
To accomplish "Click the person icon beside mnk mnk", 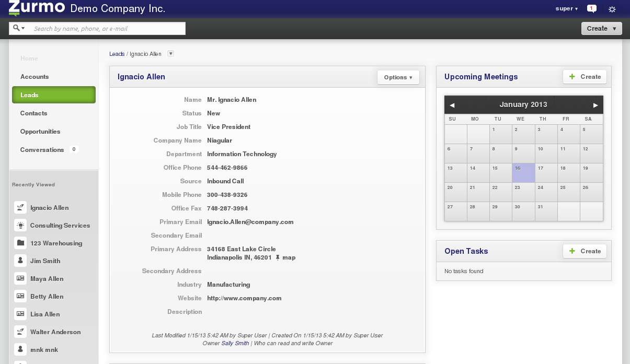I will [20, 349].
